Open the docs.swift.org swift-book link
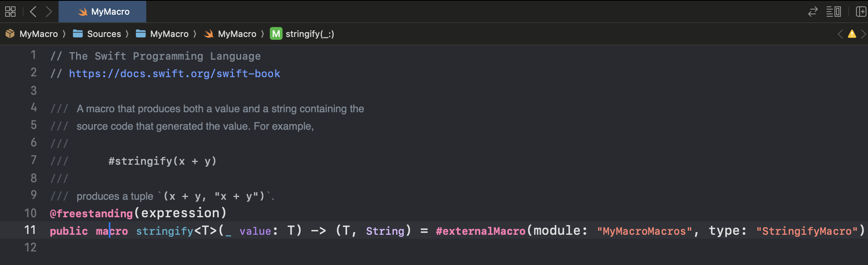Screen dimensions: 868x265 [175, 74]
